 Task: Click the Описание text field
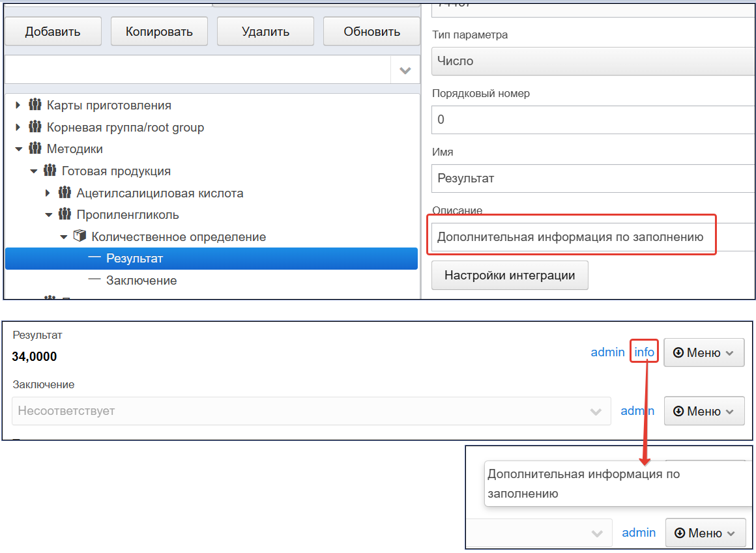pyautogui.click(x=594, y=237)
